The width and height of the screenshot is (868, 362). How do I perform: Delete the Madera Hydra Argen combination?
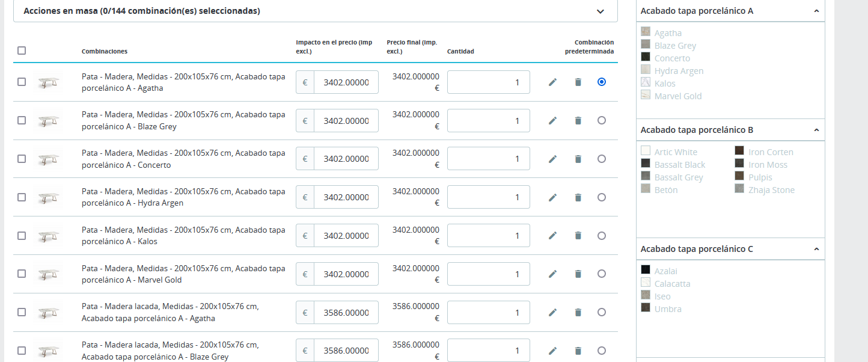(578, 198)
